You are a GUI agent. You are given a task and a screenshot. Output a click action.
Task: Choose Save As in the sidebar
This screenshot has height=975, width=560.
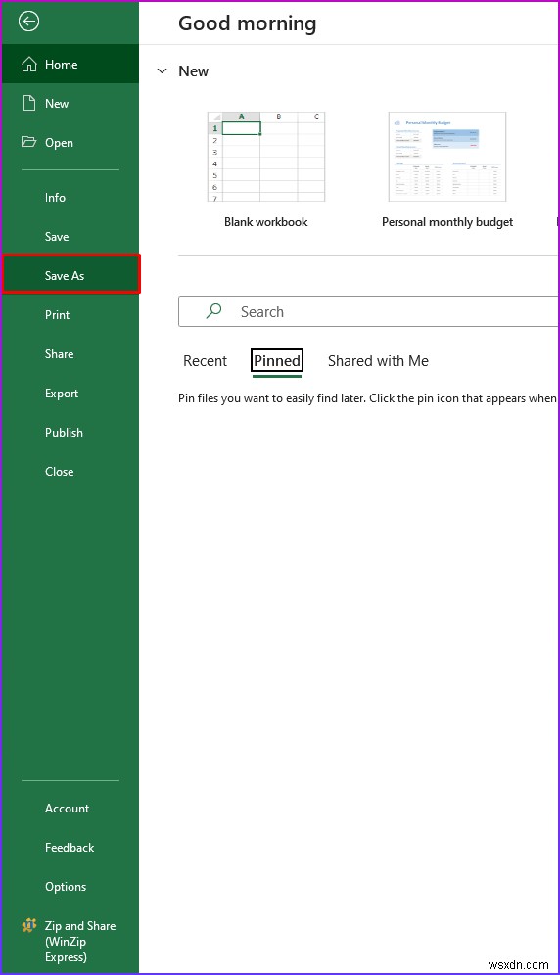pos(70,274)
